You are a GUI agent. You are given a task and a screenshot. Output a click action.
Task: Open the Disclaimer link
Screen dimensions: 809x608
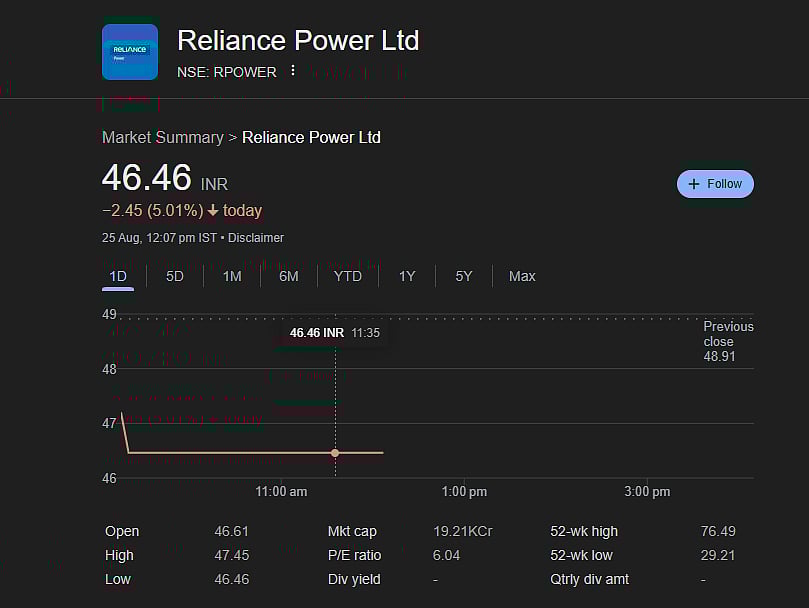(x=256, y=238)
